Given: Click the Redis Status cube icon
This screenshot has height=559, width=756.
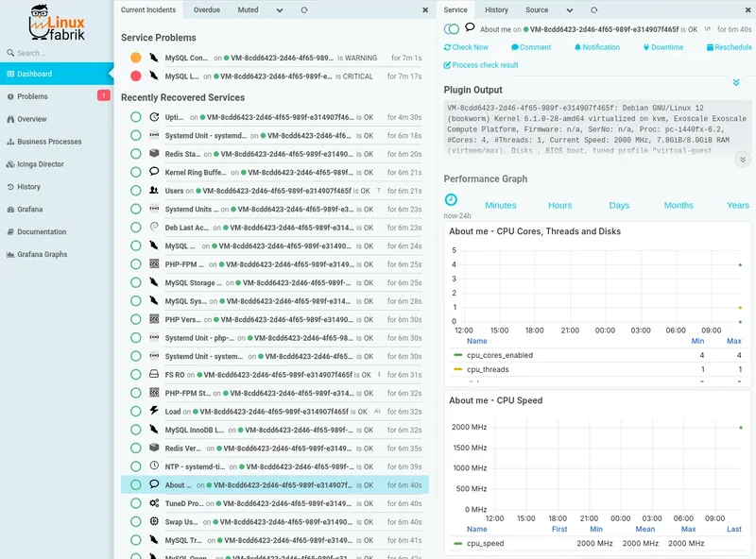Looking at the screenshot, I should pos(154,153).
